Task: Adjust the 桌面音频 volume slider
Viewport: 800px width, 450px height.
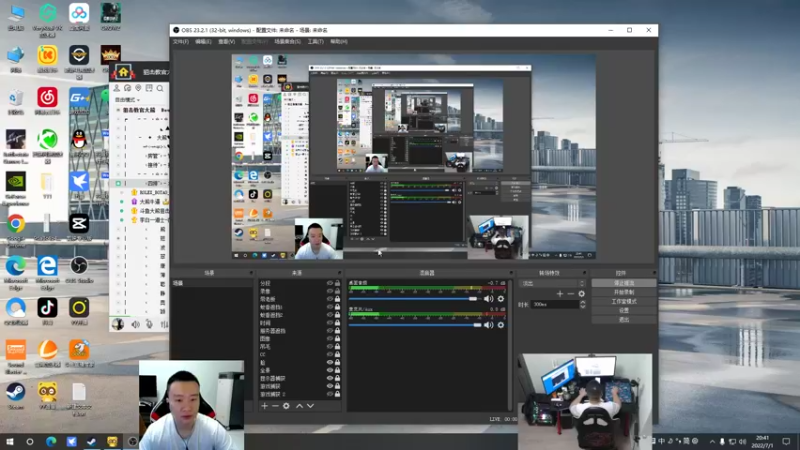Action: [x=415, y=299]
